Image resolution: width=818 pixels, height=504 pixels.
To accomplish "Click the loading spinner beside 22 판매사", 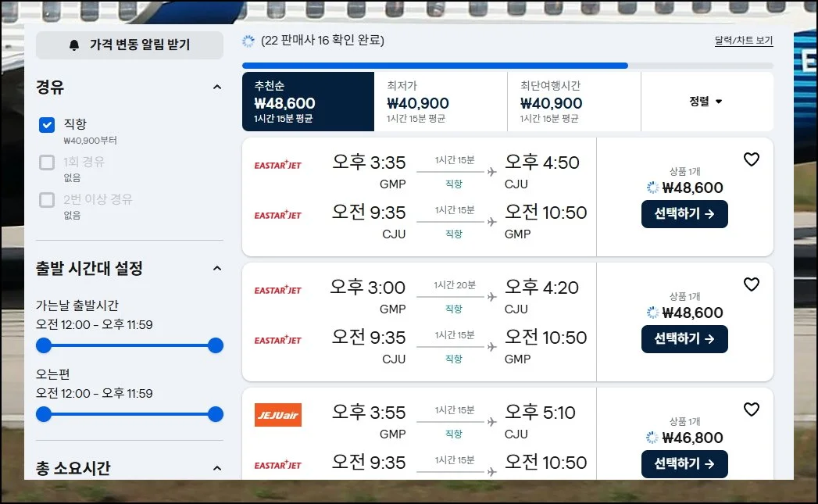I will [248, 41].
